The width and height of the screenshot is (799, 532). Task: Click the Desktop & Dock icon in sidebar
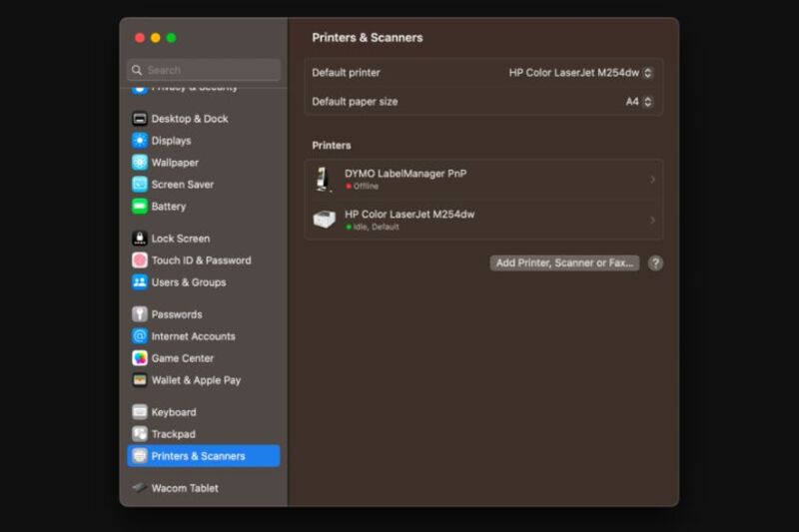pos(140,119)
